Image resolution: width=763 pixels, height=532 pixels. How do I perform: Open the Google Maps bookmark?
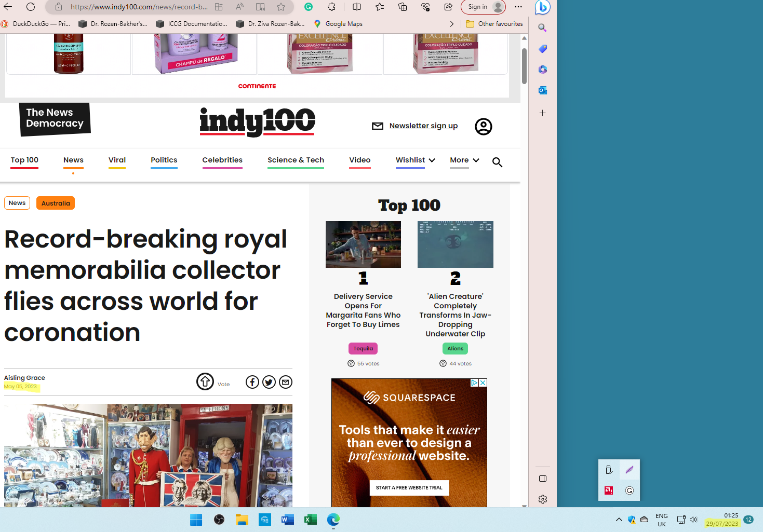click(x=338, y=24)
